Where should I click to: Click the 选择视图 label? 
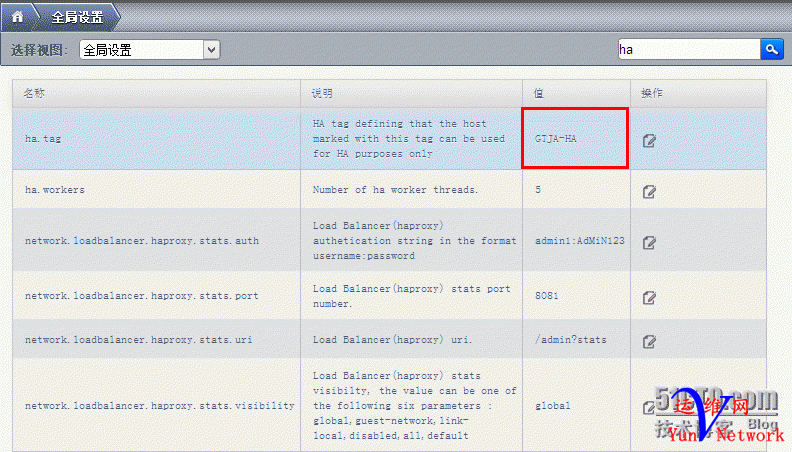(39, 50)
